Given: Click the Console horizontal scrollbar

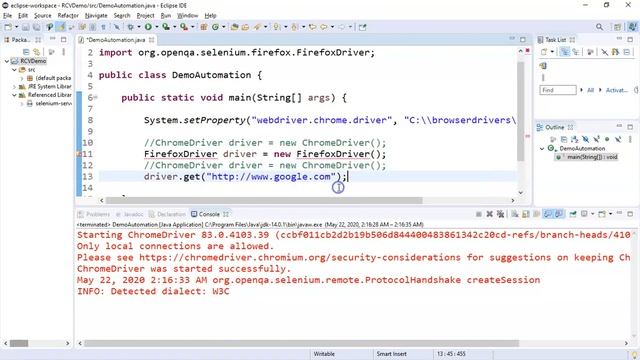Looking at the screenshot, I should pyautogui.click(x=301, y=343).
